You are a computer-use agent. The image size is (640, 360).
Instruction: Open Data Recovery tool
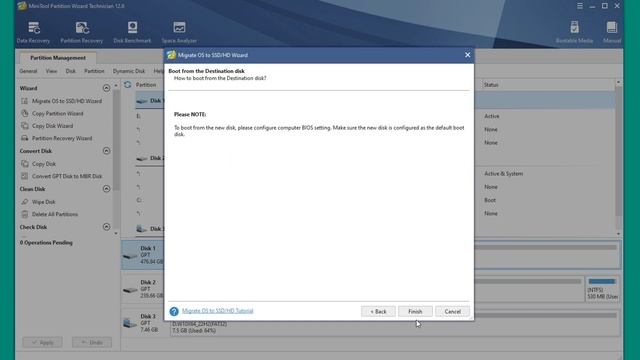tap(33, 32)
